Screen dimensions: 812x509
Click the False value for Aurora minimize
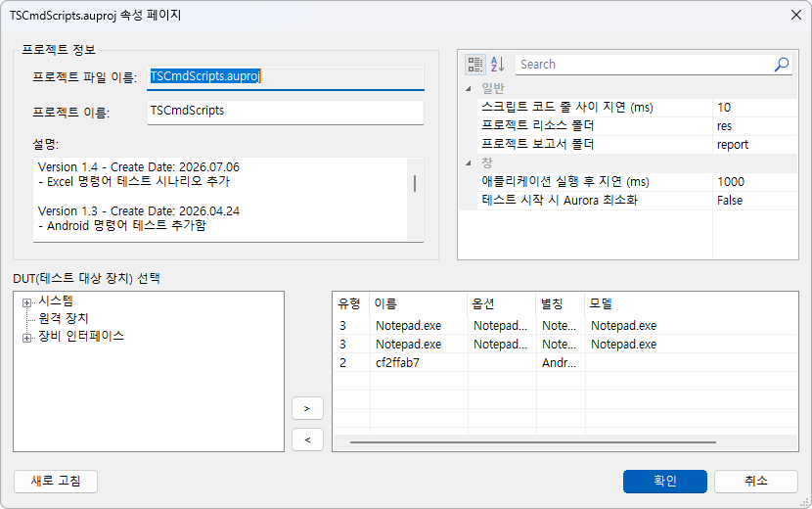tap(754, 201)
